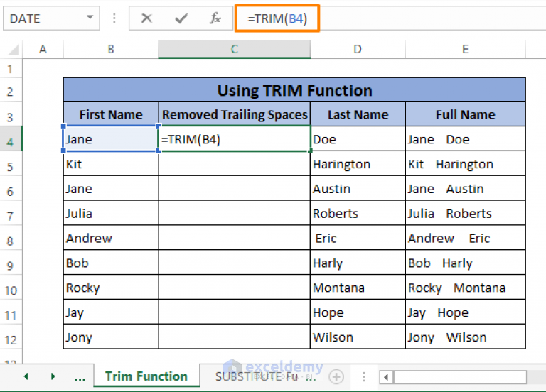Select column E header
Image resolution: width=546 pixels, height=392 pixels.
(x=466, y=50)
